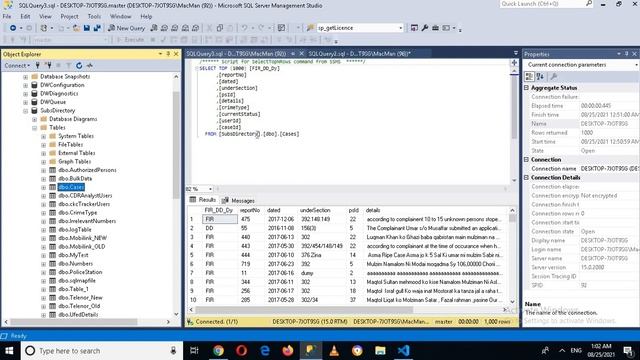The image size is (640, 360).
Task: Open Firefox from taskbar
Action: 288,351
